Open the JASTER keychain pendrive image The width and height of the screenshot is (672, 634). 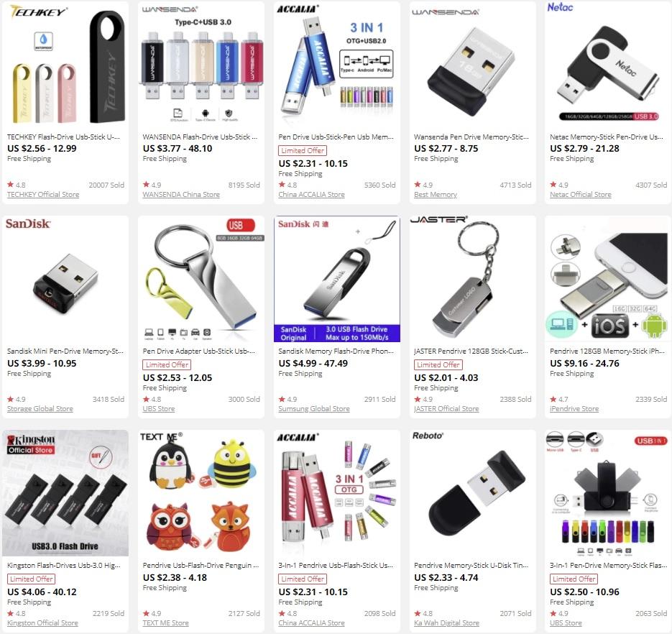coord(472,279)
